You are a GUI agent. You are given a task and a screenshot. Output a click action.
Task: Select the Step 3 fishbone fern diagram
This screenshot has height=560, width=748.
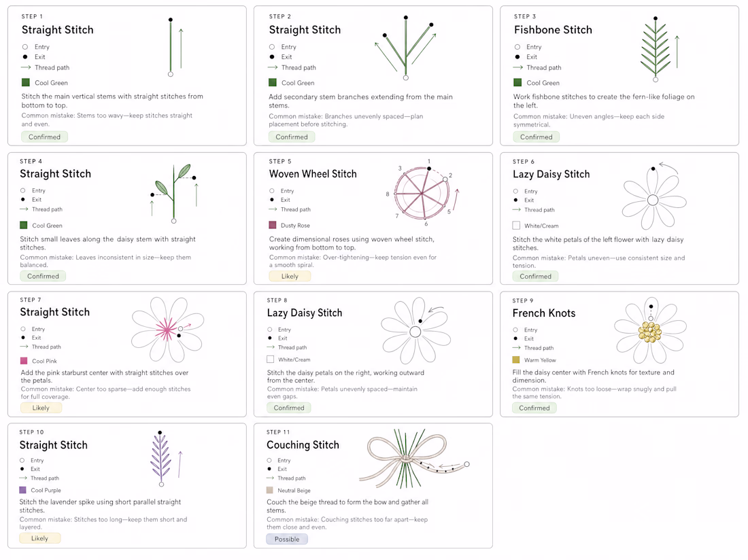click(660, 49)
